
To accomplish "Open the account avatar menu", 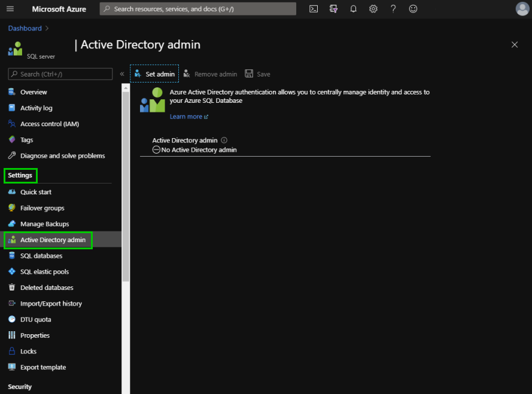I will pyautogui.click(x=522, y=9).
